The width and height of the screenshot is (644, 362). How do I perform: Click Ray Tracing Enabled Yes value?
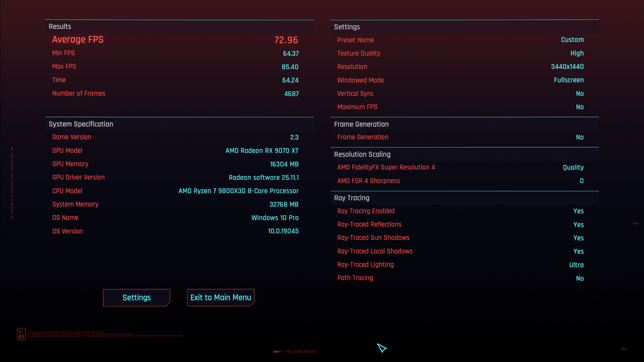click(578, 211)
